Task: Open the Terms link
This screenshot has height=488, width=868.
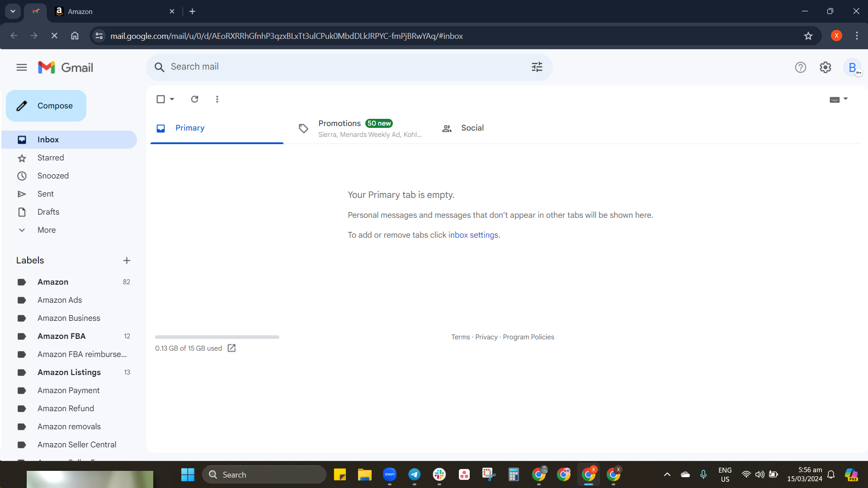Action: (x=461, y=337)
